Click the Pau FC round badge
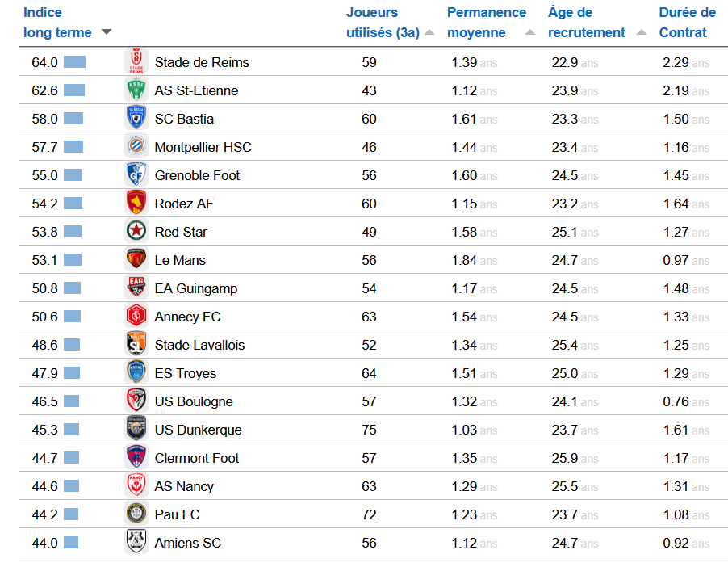The width and height of the screenshot is (728, 571). pos(136,514)
